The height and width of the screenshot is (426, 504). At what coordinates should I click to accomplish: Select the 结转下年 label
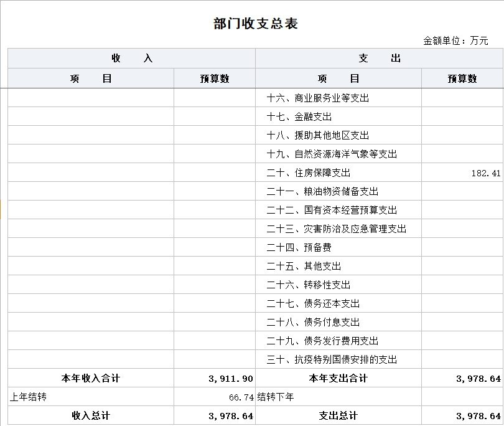coord(276,397)
